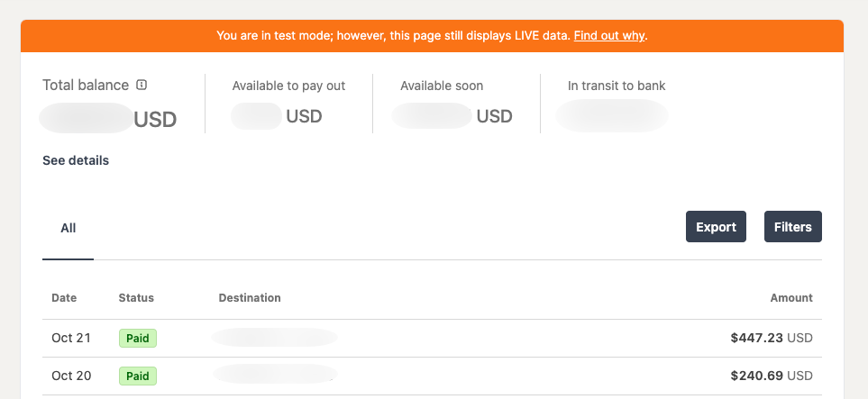Click the Paid badge for Oct 20
Screen dimensions: 868x399
(138, 376)
